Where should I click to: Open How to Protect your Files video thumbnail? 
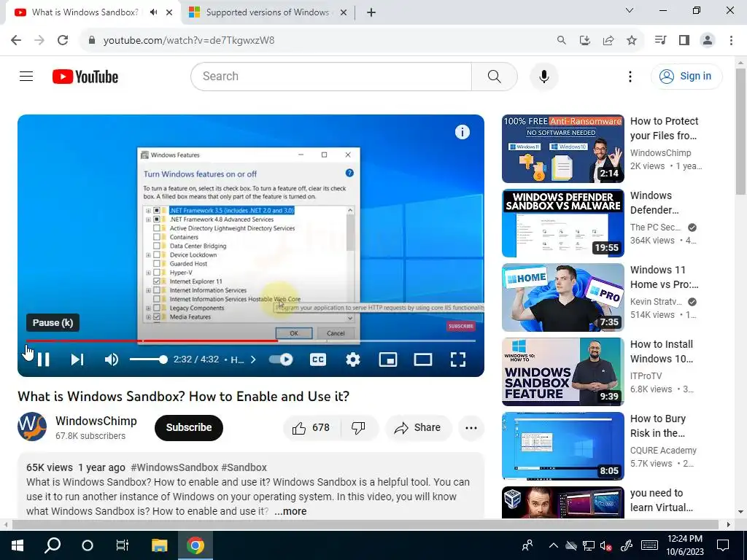click(562, 149)
